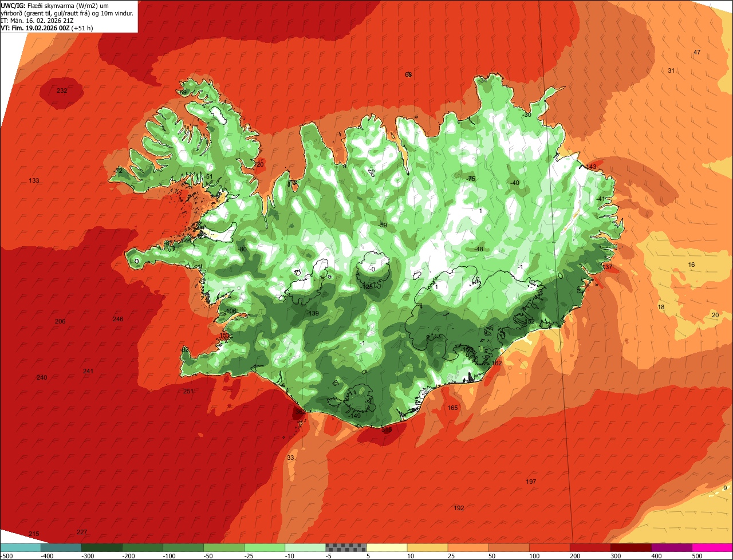Click the flux value -59 on the map
733x560 pixels.
(382, 226)
